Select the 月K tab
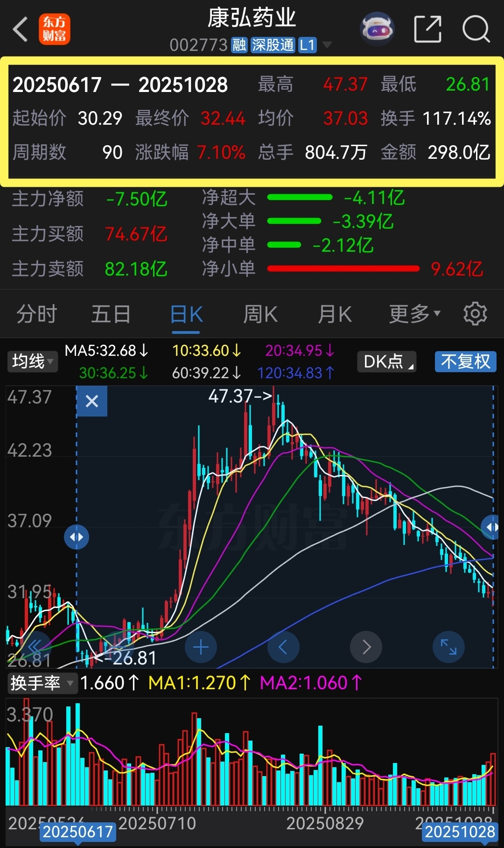This screenshot has width=504, height=848. pyautogui.click(x=335, y=314)
